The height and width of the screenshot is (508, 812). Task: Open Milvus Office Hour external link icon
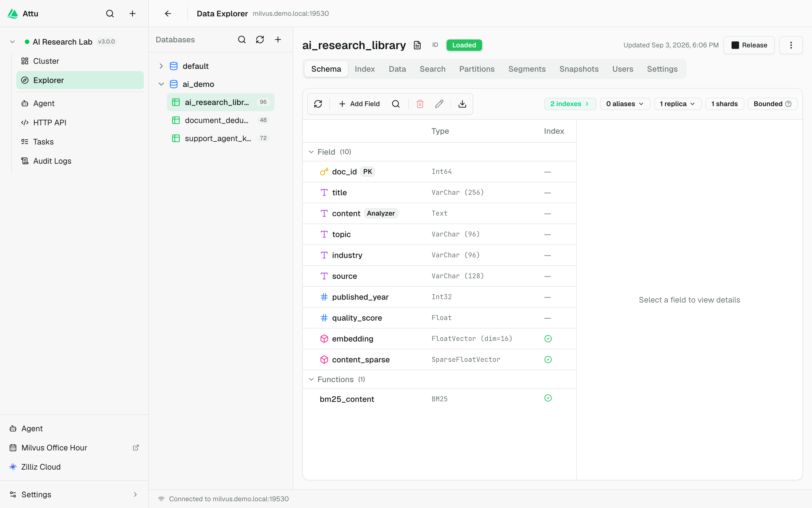pyautogui.click(x=136, y=448)
